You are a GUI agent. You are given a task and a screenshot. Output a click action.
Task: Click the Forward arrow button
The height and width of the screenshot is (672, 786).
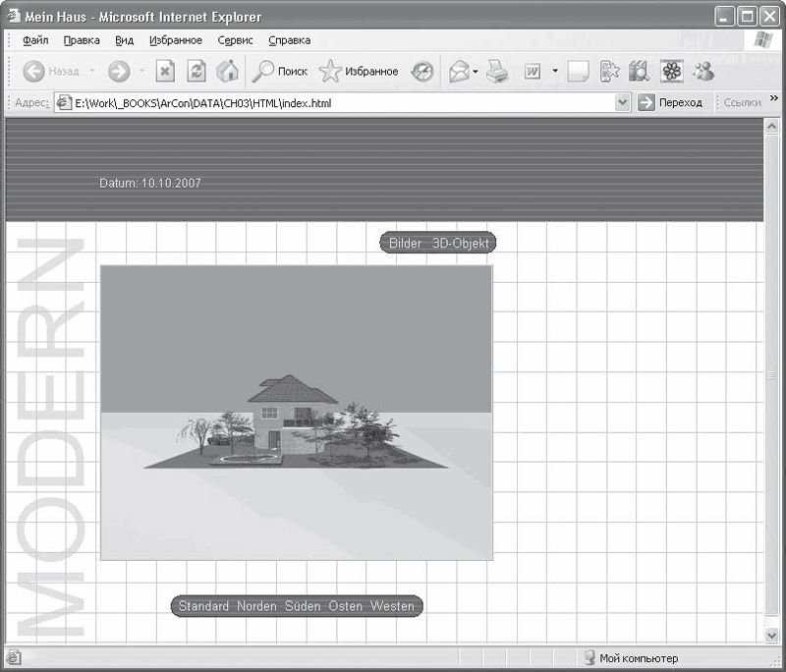pos(119,72)
